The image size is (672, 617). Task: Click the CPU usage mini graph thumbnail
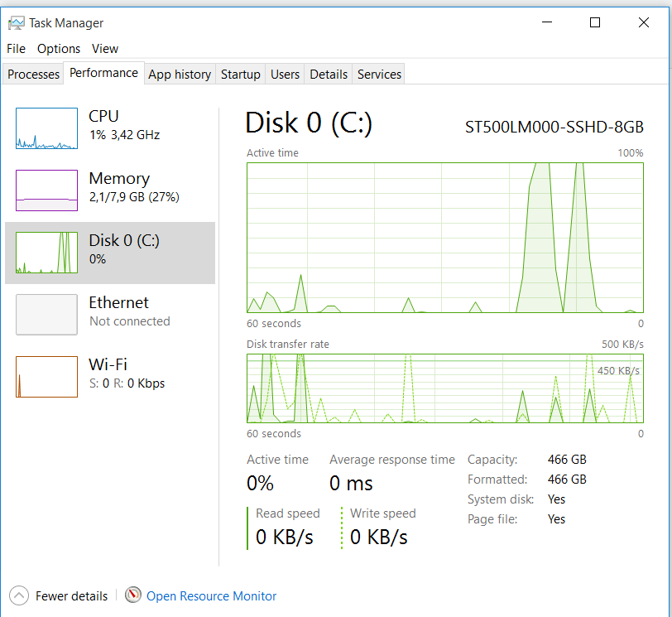click(x=46, y=128)
